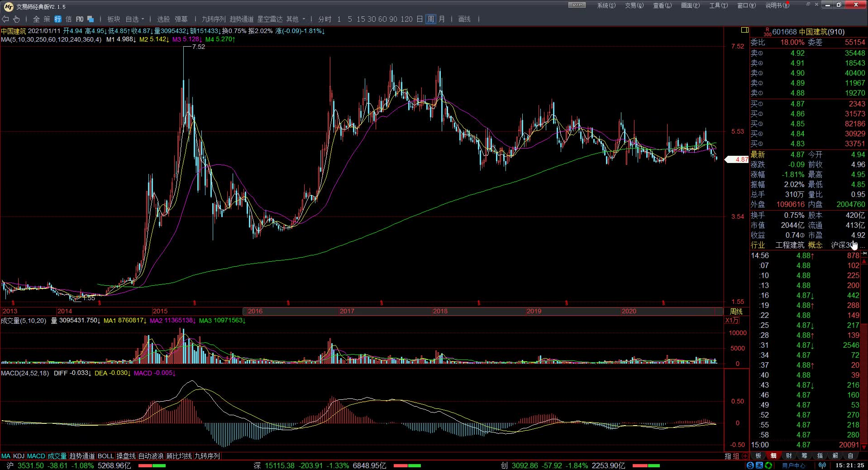The image size is (868, 470).
Task: Toggle the 自动波浪 indicator tab
Action: point(151,456)
